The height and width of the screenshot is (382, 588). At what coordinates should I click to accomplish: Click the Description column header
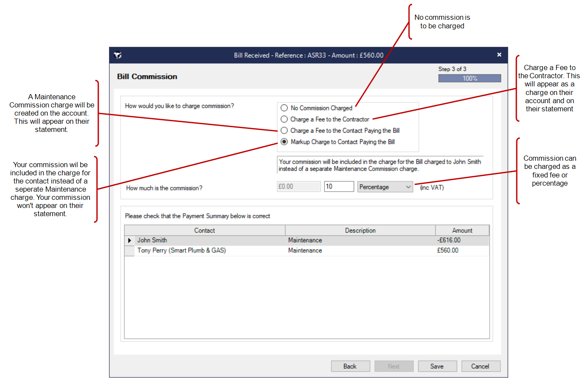[x=360, y=230]
